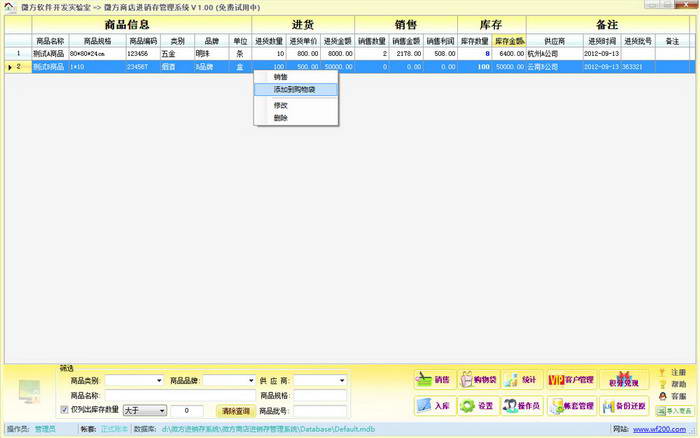Sort by the 销售利润 column header
This screenshot has height=438, width=700.
point(440,41)
